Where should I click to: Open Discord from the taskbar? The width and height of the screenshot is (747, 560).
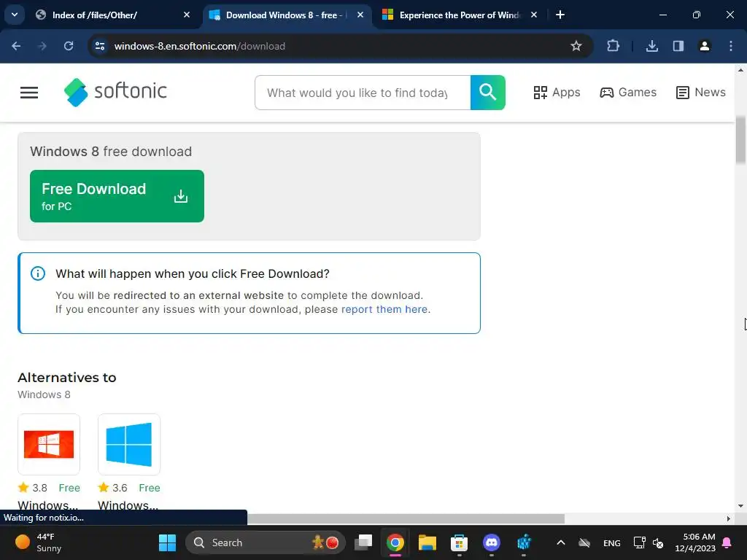(491, 542)
